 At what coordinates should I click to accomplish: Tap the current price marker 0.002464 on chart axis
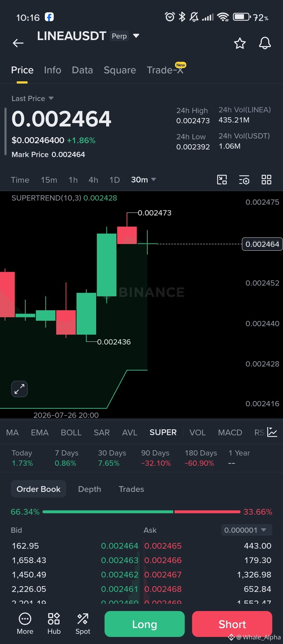coord(262,244)
